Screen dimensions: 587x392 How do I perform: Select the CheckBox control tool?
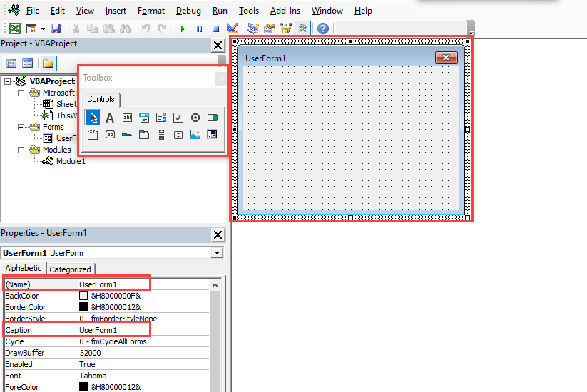(x=178, y=118)
